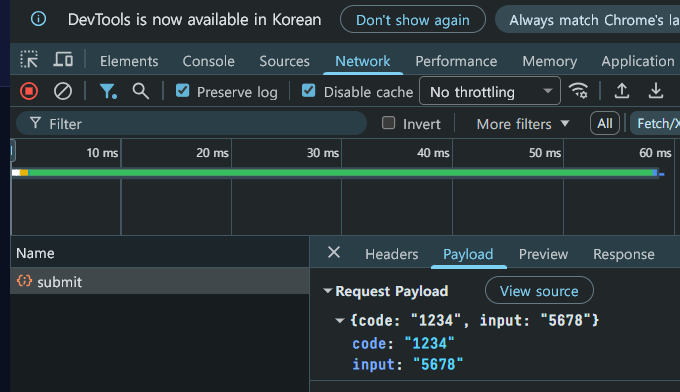
Task: Click the info icon in the notification bar
Action: (x=38, y=19)
